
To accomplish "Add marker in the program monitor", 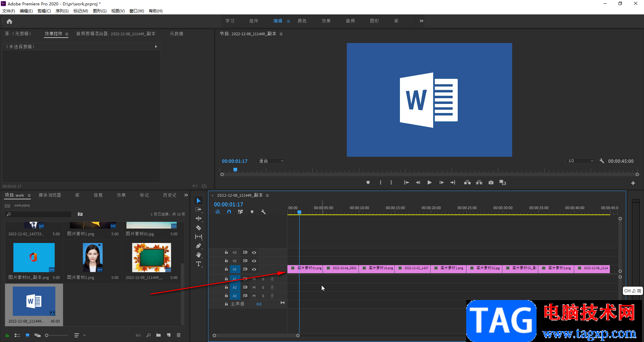I will 368,183.
